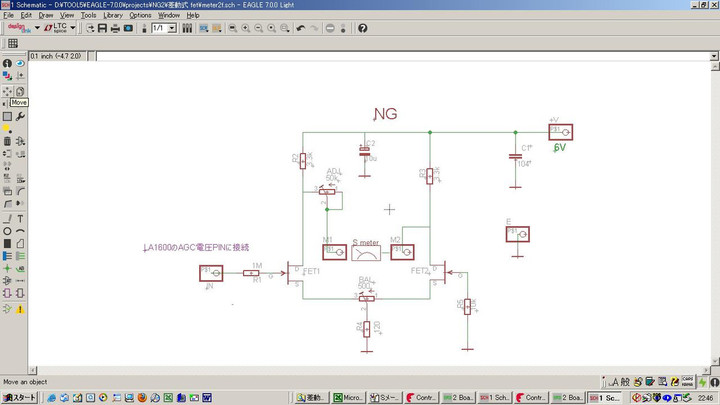This screenshot has width=720, height=405.
Task: Switch to Micro... Excel taskbar button
Action: (349, 397)
